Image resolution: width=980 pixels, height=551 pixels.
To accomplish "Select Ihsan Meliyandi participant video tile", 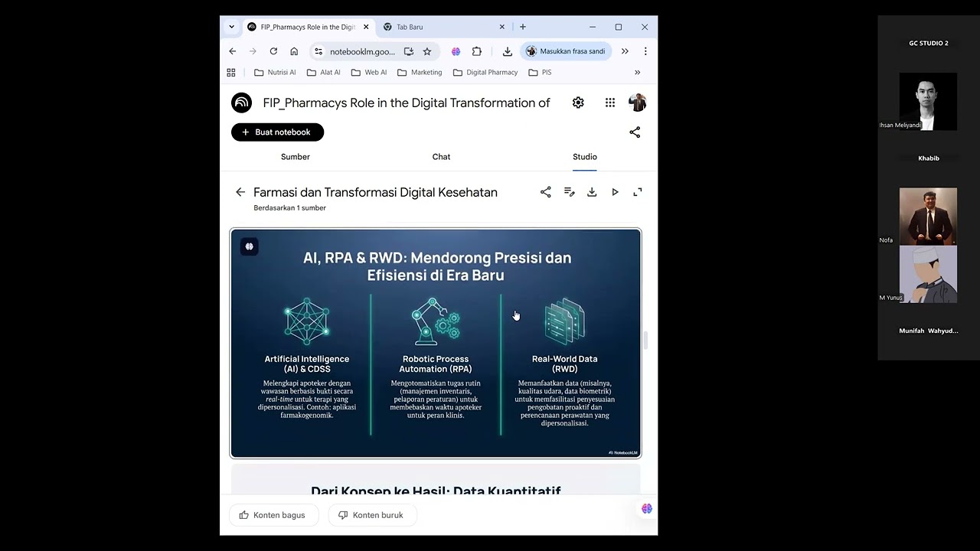I will pyautogui.click(x=928, y=102).
